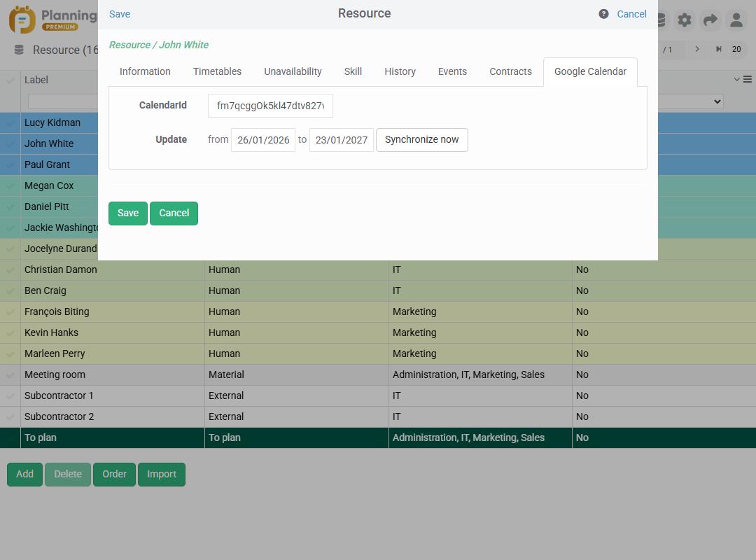Screen dimensions: 756x560
Task: Change the page size value 20
Action: coord(736,49)
